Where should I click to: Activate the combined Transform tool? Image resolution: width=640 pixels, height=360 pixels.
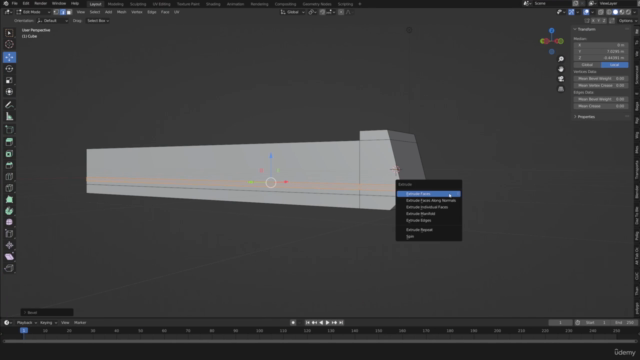[9, 92]
